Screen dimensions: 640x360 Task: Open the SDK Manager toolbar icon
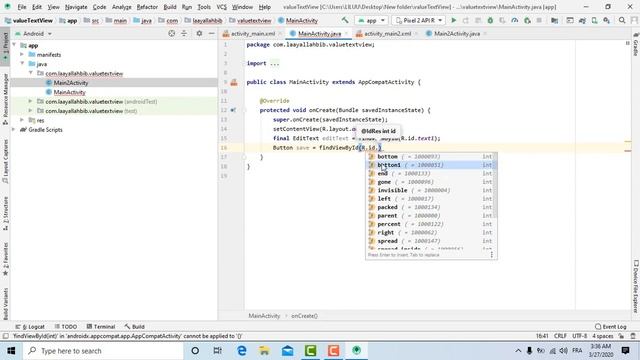tap(607, 20)
